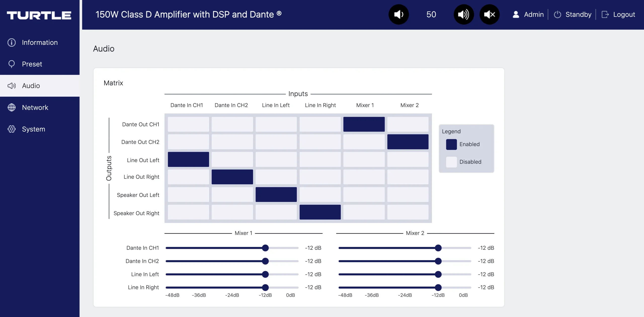Image resolution: width=644 pixels, height=317 pixels.
Task: Click the TURTLE logo
Action: [x=39, y=15]
